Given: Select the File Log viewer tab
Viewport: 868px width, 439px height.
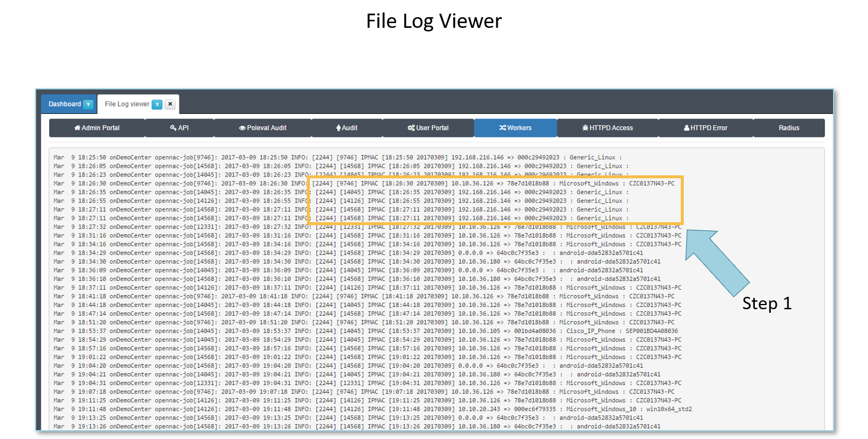Looking at the screenshot, I should (127, 104).
